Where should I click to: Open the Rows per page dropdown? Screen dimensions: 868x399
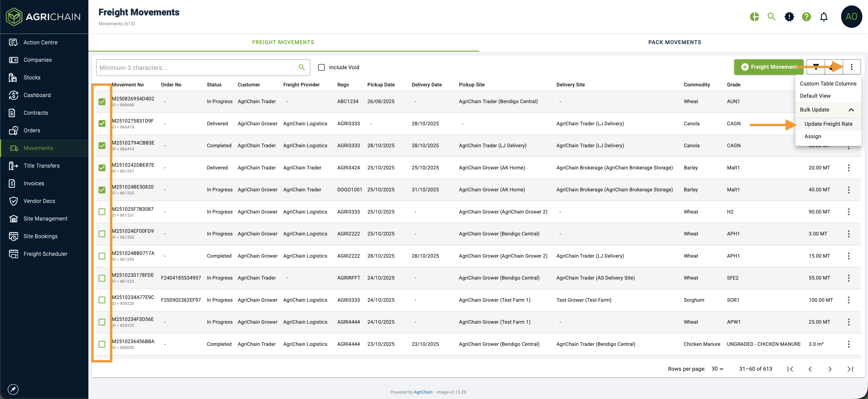[717, 369]
